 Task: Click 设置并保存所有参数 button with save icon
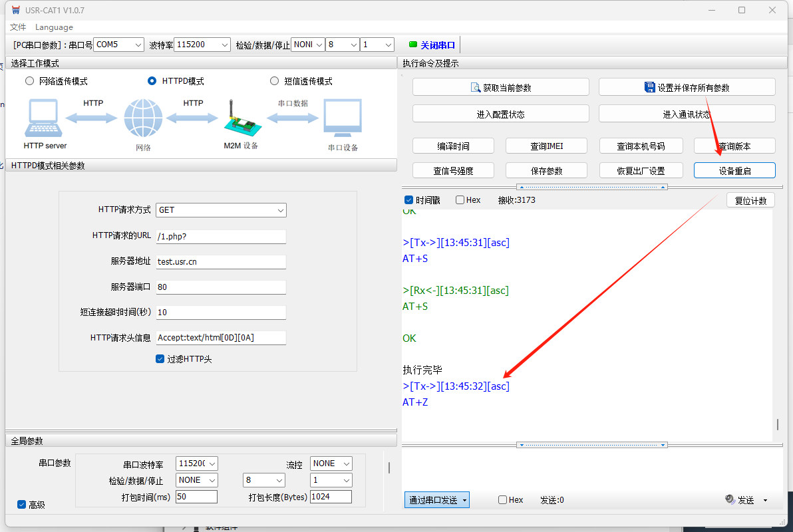tap(687, 87)
